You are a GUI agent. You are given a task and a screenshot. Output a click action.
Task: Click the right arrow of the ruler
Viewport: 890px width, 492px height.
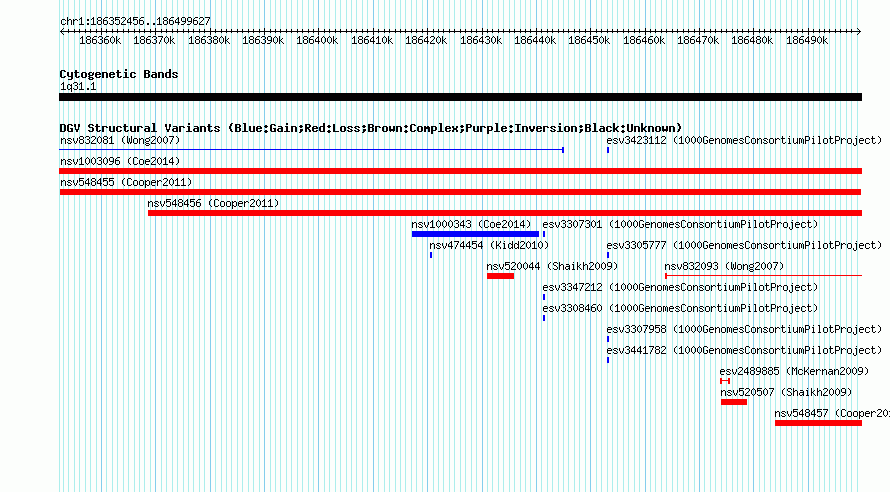tap(859, 32)
